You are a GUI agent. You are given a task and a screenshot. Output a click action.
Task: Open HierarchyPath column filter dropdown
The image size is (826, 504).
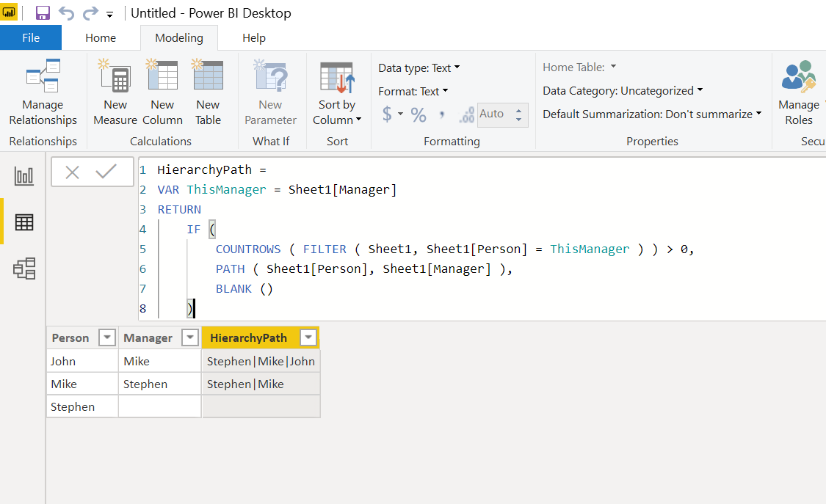[x=308, y=337]
